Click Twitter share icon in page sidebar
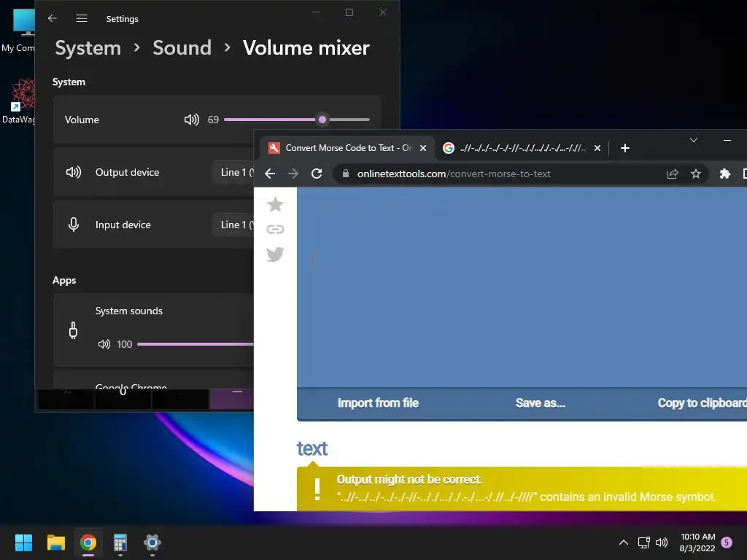The height and width of the screenshot is (560, 747). (x=275, y=254)
